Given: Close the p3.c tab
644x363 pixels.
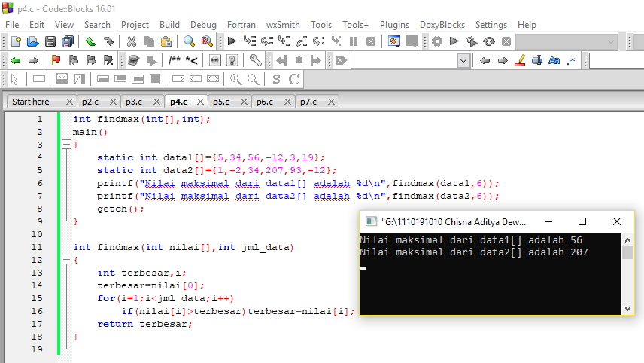Looking at the screenshot, I should pos(156,102).
